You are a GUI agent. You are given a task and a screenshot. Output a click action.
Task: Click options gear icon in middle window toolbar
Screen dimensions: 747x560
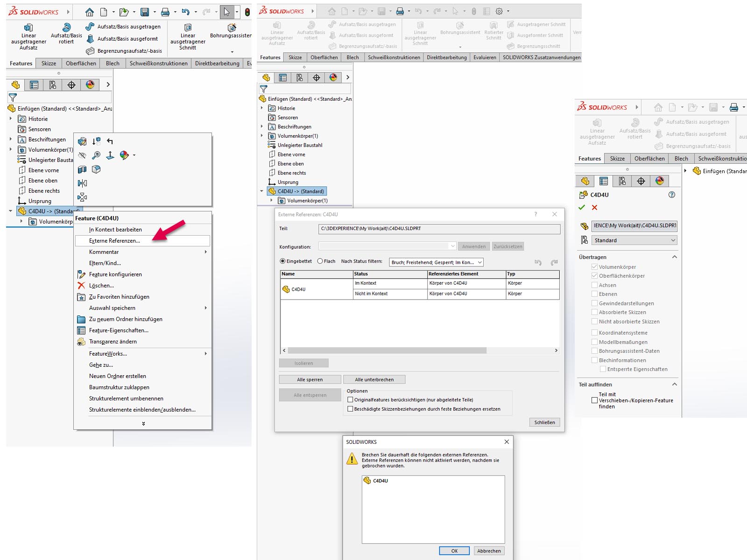pyautogui.click(x=499, y=11)
